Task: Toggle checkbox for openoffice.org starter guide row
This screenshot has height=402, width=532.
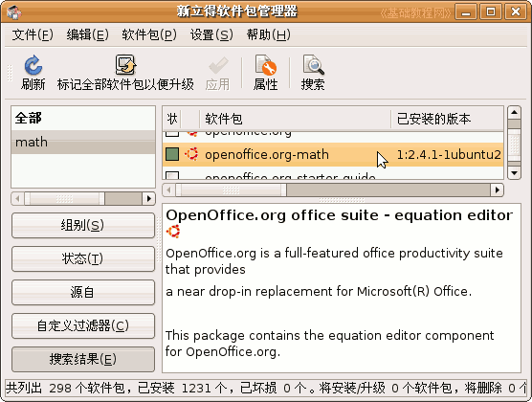Action: [x=172, y=175]
